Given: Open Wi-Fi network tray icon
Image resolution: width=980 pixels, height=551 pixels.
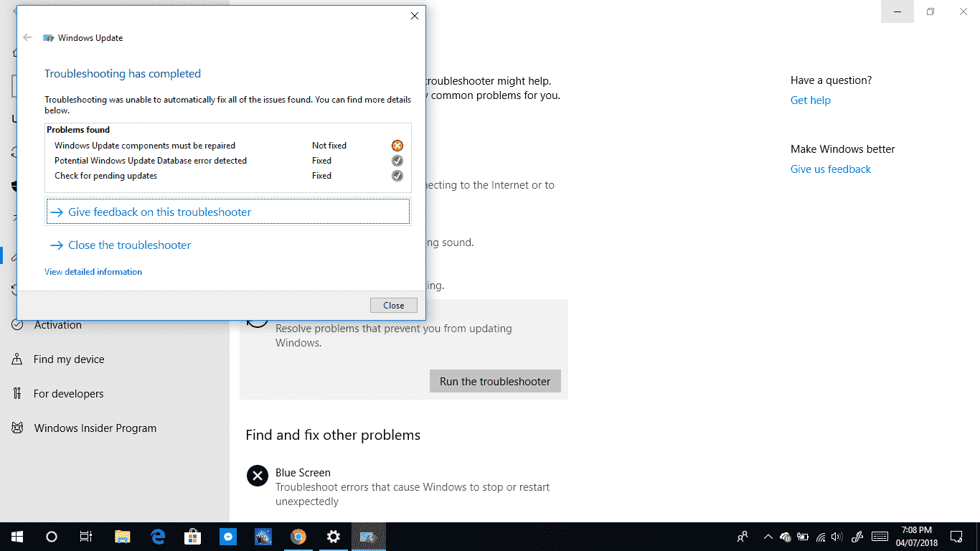Looking at the screenshot, I should [x=820, y=537].
